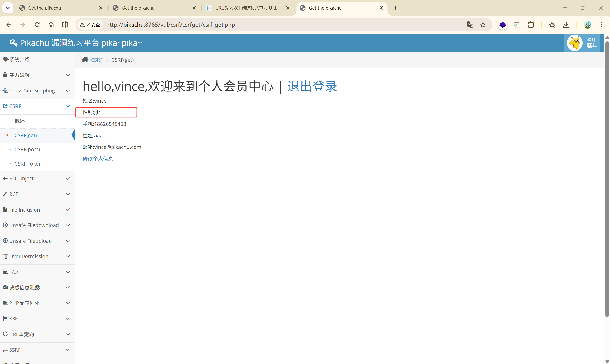Click the home icon in browser toolbar
This screenshot has width=610, height=364.
click(51, 25)
